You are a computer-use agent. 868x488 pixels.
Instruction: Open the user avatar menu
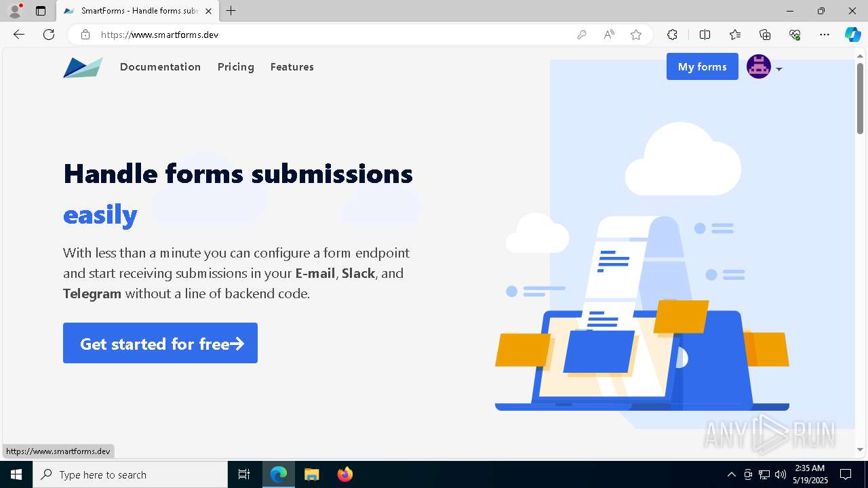pos(759,66)
